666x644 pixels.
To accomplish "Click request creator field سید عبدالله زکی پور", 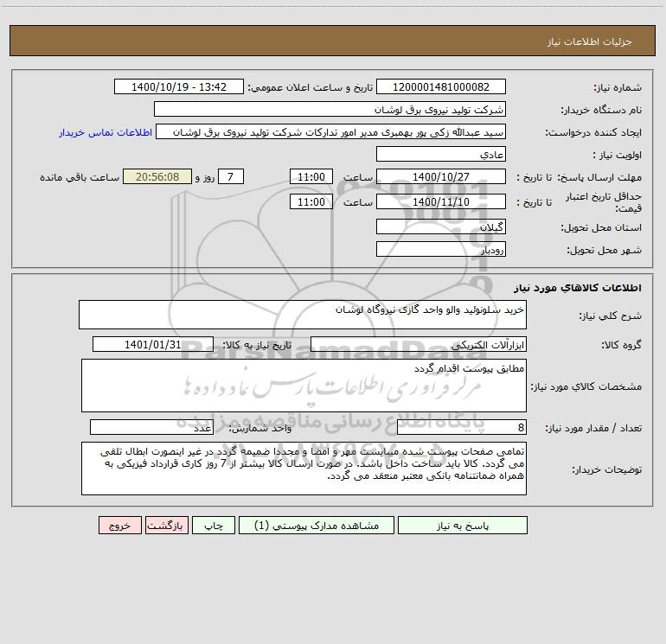I will (x=331, y=131).
